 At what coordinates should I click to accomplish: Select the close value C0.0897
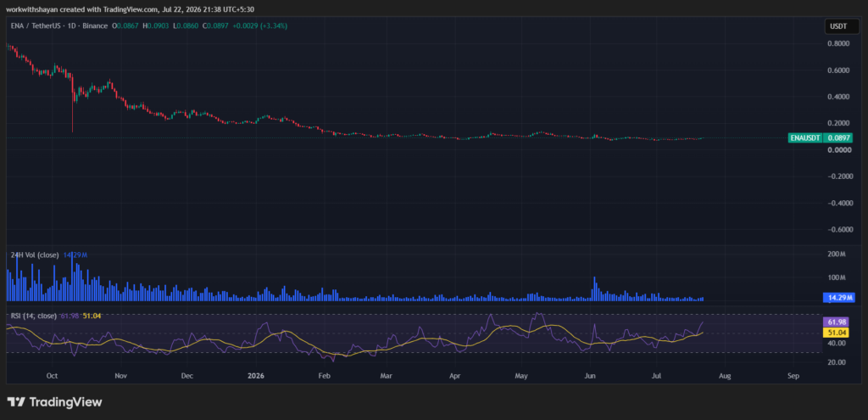(214, 25)
